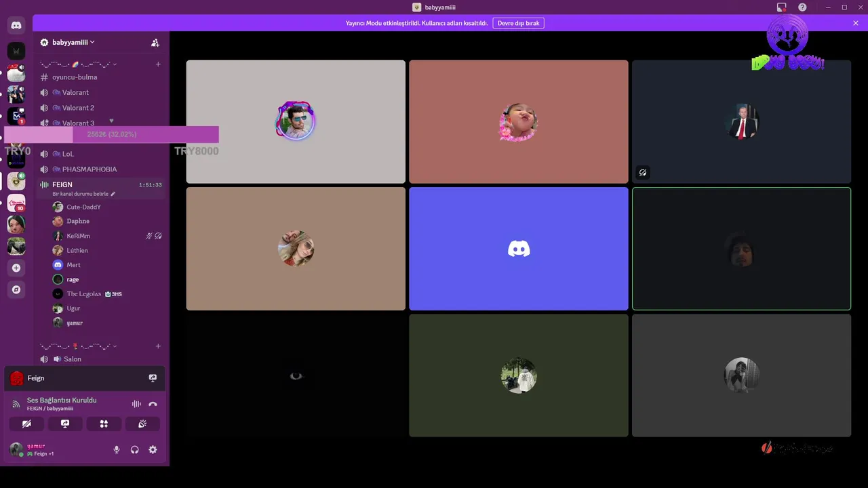Click the 3HS server tag badge
This screenshot has height=488, width=868.
113,294
